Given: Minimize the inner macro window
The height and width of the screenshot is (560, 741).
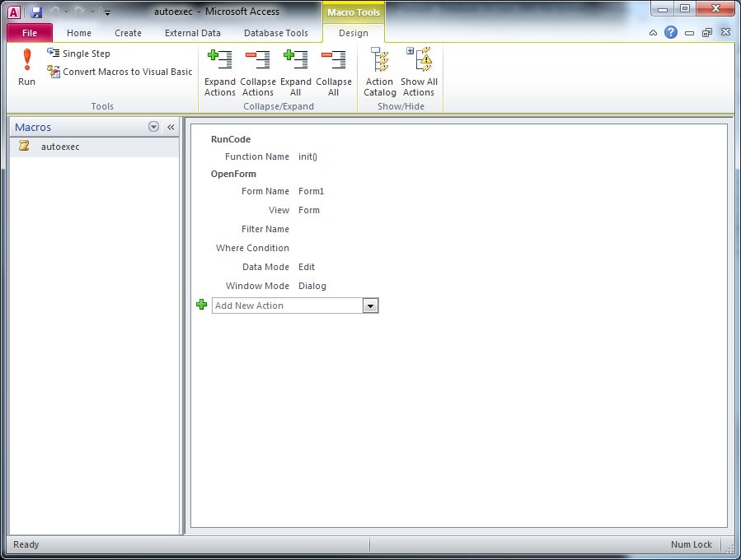Looking at the screenshot, I should [x=690, y=33].
